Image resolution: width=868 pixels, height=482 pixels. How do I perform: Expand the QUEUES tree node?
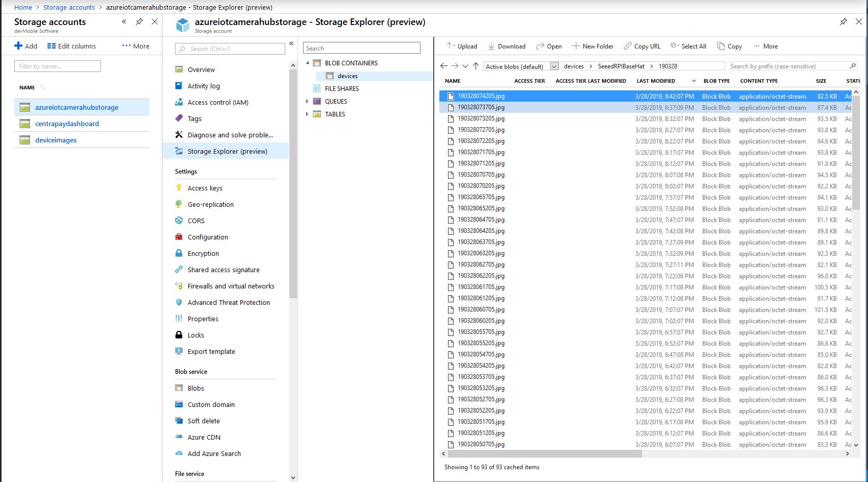[307, 101]
